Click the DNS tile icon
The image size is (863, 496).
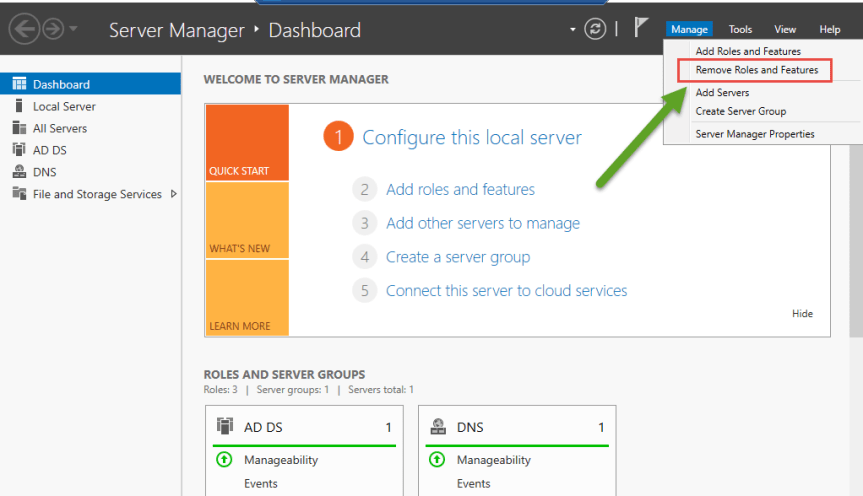(x=438, y=427)
